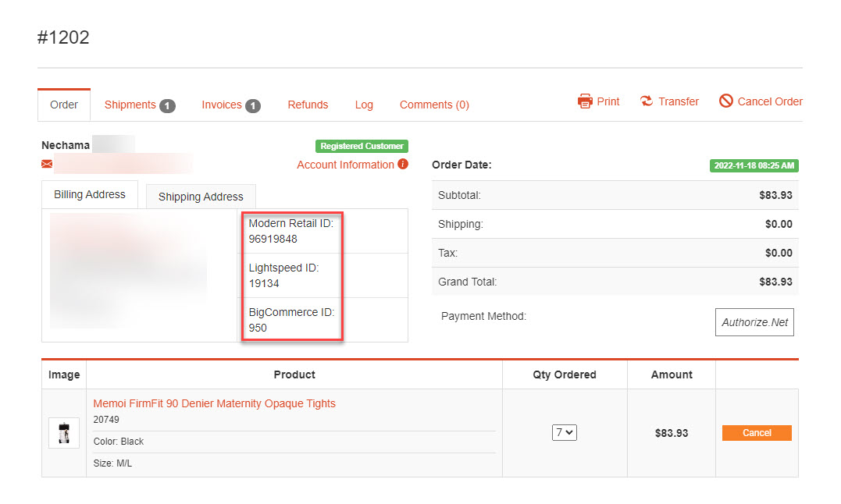Open the Log tab
Image resolution: width=841 pixels, height=504 pixels.
[364, 105]
